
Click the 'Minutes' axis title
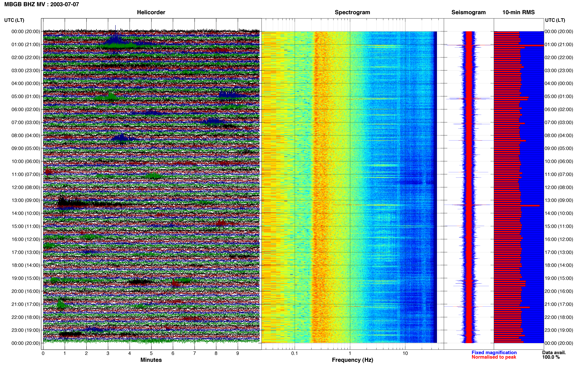point(151,360)
